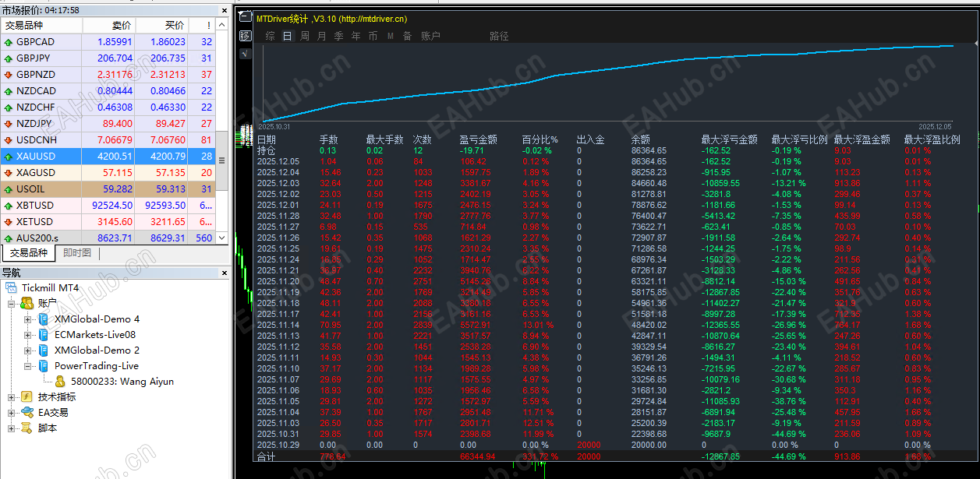Click the USOIL direction arrow icon
This screenshot has width=980, height=479.
click(x=8, y=189)
